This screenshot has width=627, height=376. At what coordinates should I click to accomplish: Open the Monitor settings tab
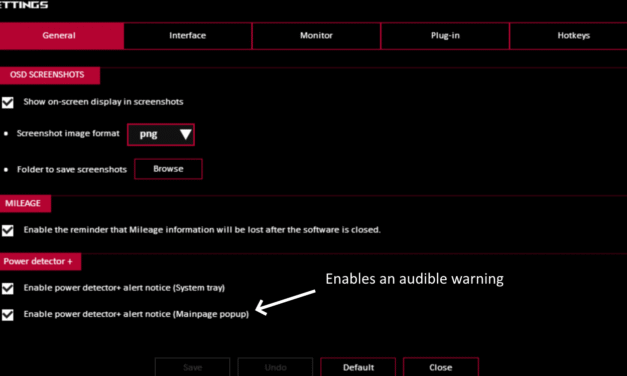click(x=316, y=36)
